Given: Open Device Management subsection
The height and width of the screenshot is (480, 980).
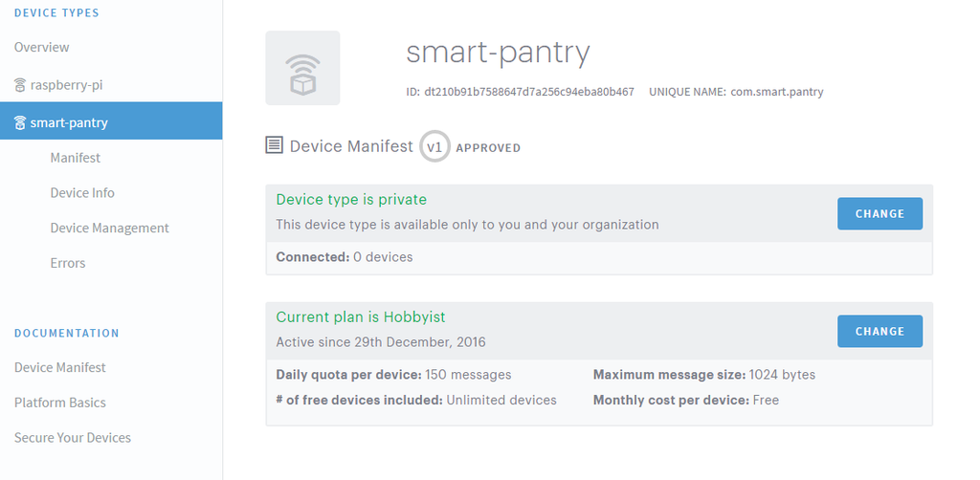Looking at the screenshot, I should coord(109,228).
